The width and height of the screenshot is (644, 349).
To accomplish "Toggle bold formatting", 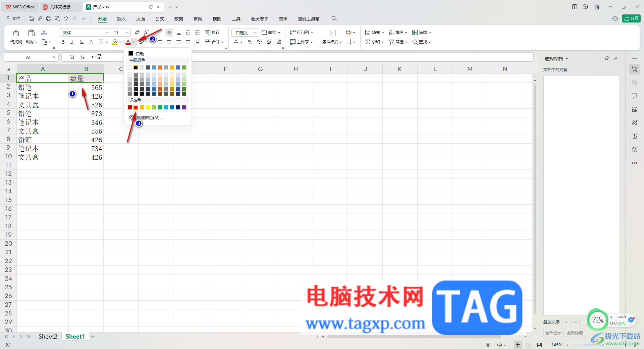I will 63,42.
